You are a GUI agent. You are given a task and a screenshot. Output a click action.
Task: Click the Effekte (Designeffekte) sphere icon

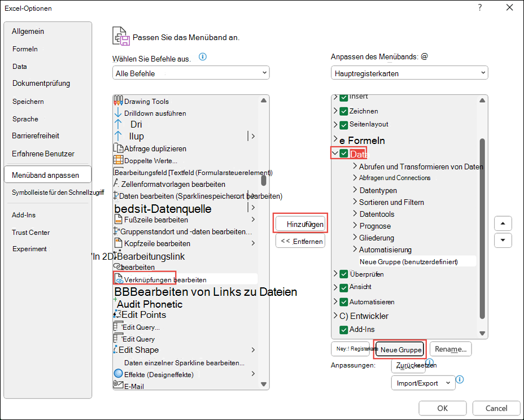(119, 374)
